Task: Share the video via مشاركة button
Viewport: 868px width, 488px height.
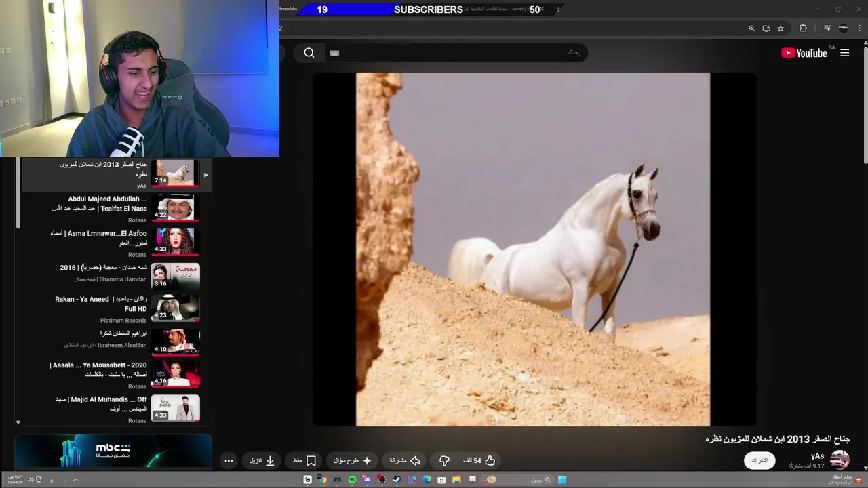Action: pos(405,460)
